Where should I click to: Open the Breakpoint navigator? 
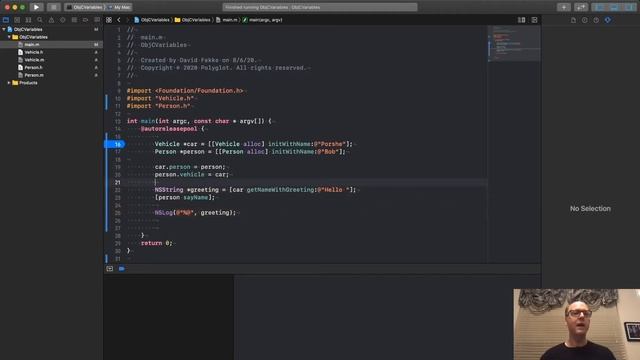[x=85, y=20]
